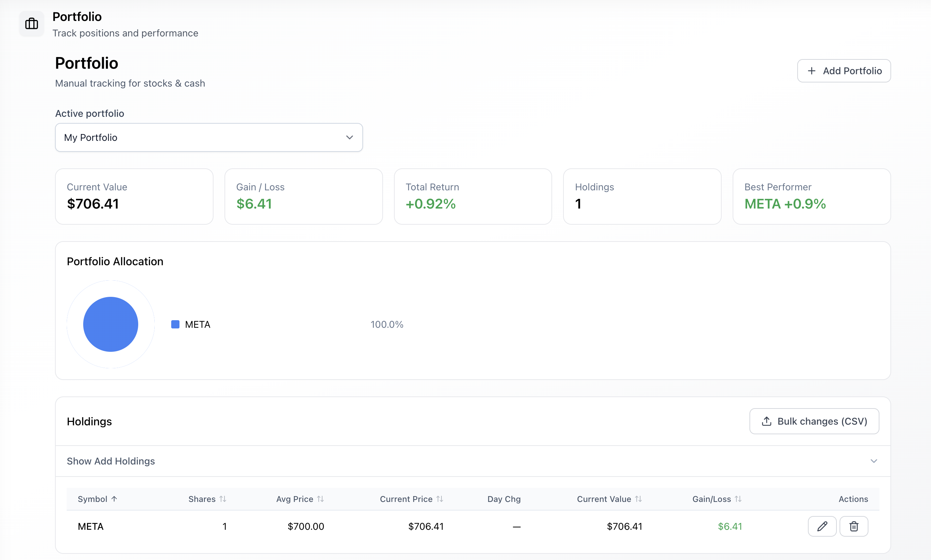
Task: Expand the Show Add Holdings section
Action: pos(111,461)
